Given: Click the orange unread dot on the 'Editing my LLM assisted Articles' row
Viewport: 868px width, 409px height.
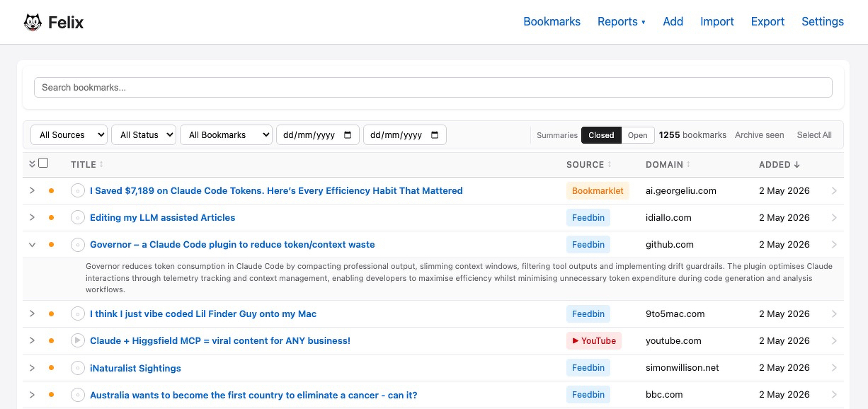Looking at the screenshot, I should coord(51,217).
